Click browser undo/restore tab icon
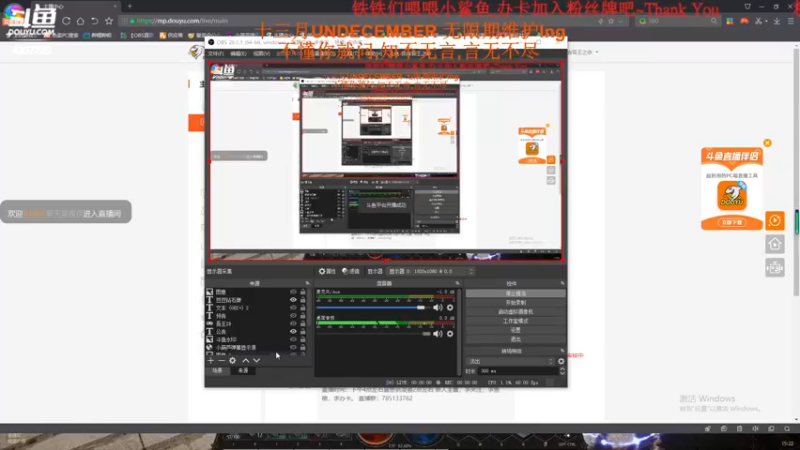This screenshot has width=800, height=450. [x=95, y=21]
